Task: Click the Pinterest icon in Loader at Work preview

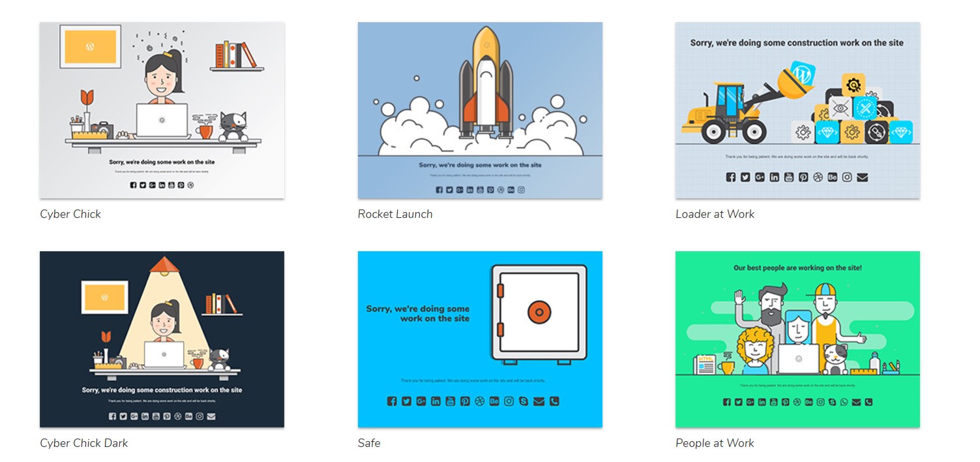Action: (803, 177)
